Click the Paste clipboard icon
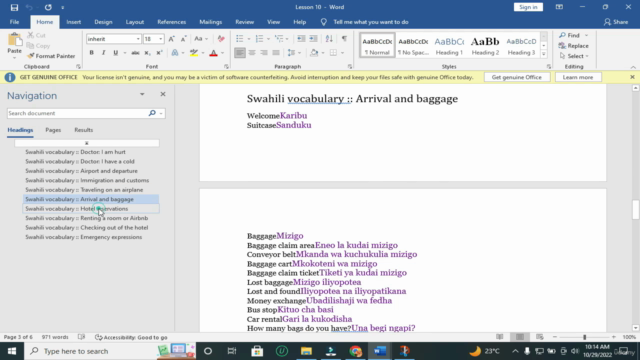The width and height of the screenshot is (640, 360). point(15,40)
